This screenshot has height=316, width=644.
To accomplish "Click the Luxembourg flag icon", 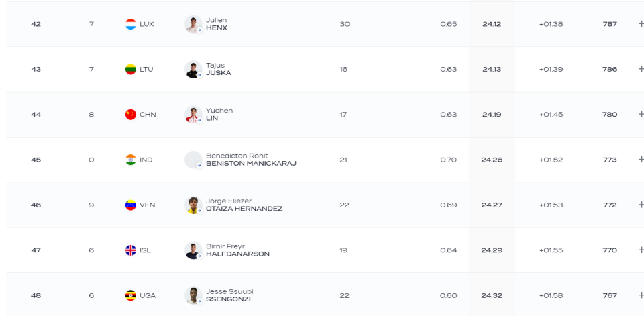I will pyautogui.click(x=131, y=24).
